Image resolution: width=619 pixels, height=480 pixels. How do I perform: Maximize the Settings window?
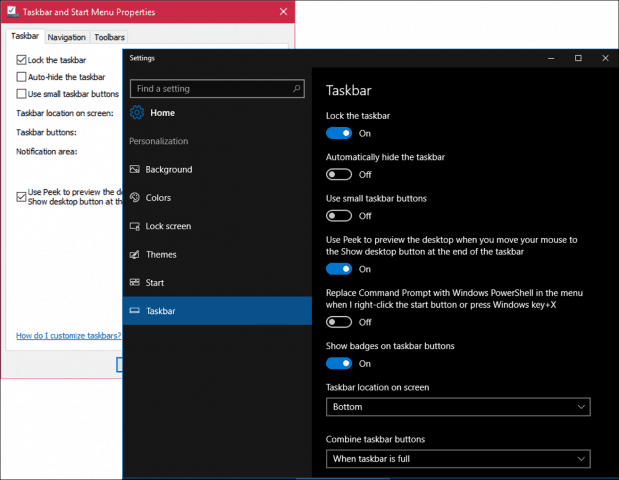[578, 58]
